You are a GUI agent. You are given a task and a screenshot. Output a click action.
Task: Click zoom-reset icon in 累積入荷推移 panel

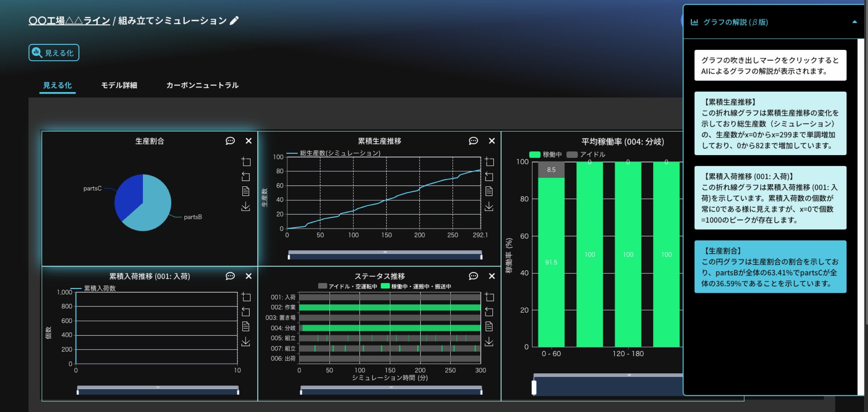(x=246, y=312)
